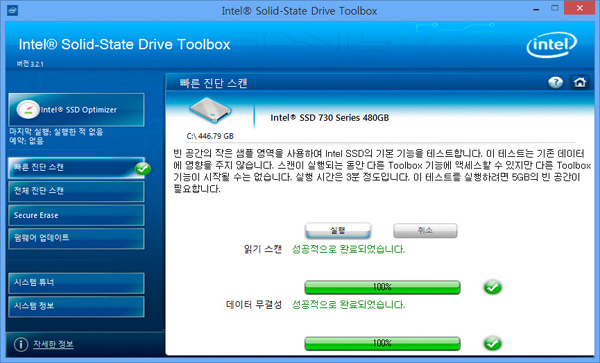Open the 자세한 정보 link
This screenshot has width=600, height=363.
pos(53,344)
